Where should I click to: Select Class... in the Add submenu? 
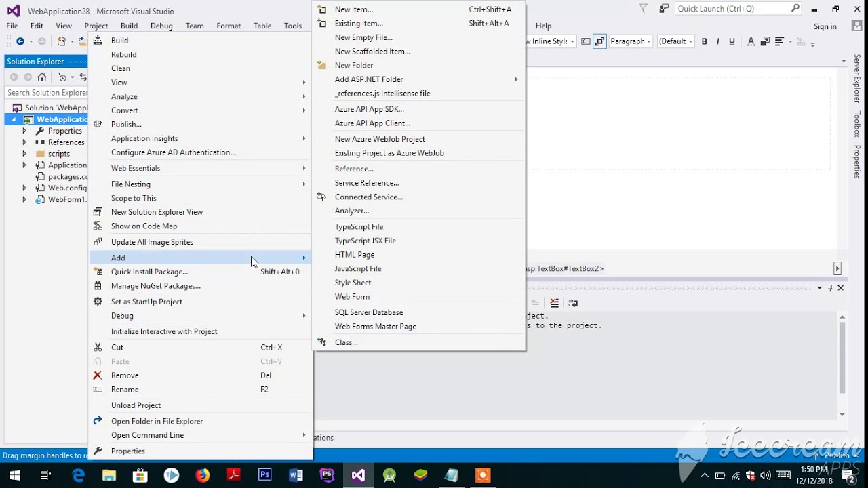coord(418,342)
